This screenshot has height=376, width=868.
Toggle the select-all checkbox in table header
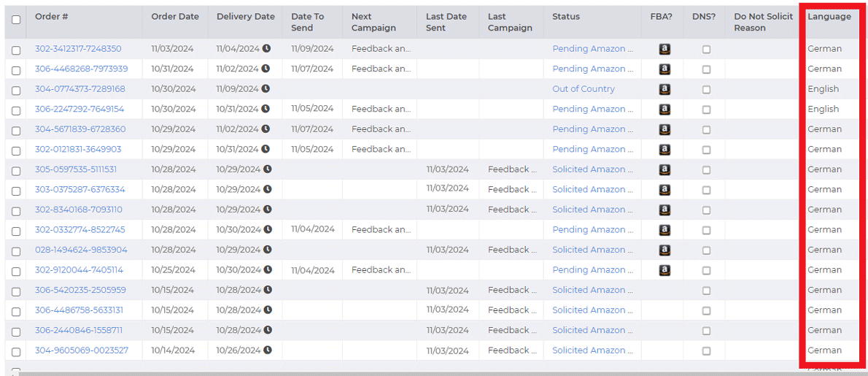click(x=16, y=20)
